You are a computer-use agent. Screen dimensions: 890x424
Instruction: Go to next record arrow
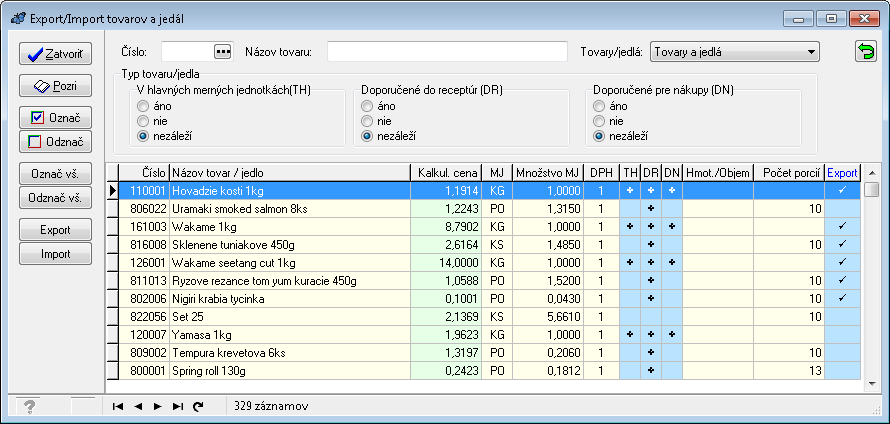click(158, 406)
